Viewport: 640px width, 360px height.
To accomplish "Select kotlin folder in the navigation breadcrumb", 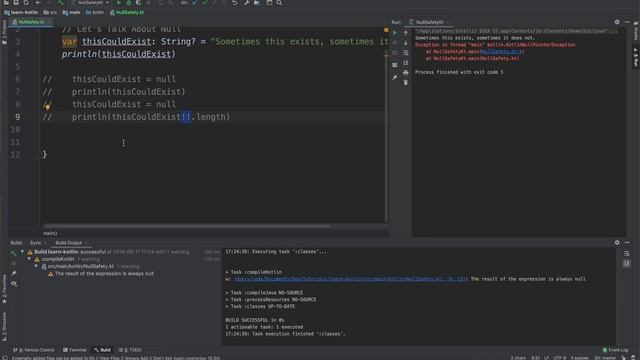I will [x=95, y=13].
